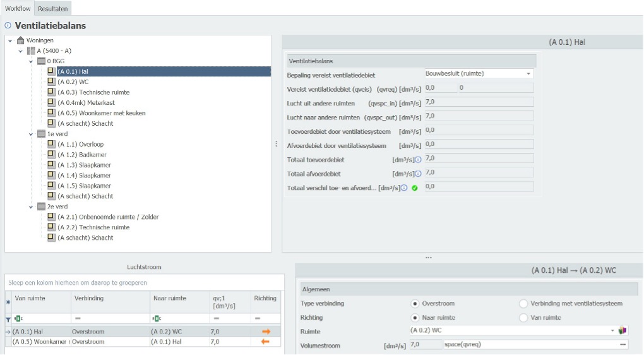Screen dimensions: 644x355
Task: Switch to the Resultaten tab
Action: pos(52,8)
